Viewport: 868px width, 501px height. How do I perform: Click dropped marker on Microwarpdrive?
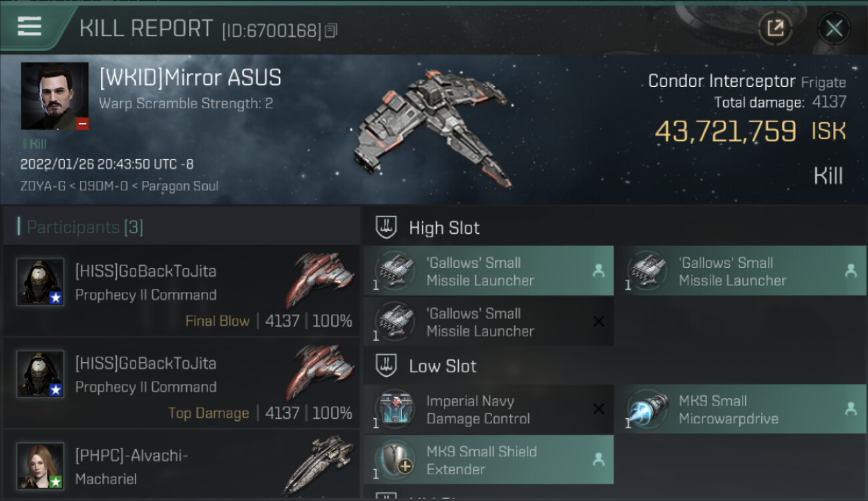click(x=851, y=409)
